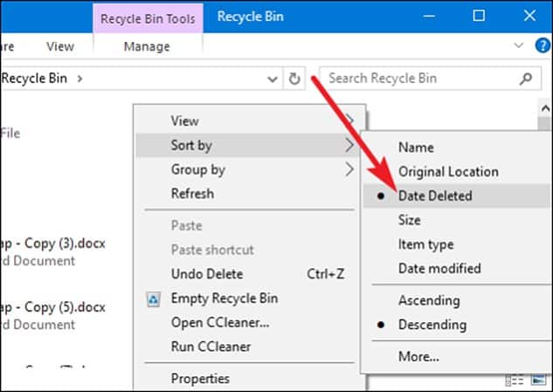Open the blue Help question mark icon

[543, 45]
